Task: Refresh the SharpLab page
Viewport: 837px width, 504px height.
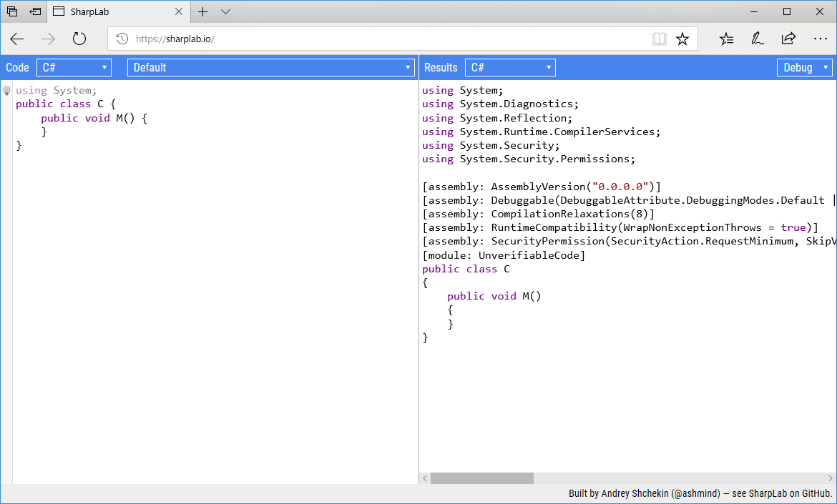Action: [x=79, y=39]
